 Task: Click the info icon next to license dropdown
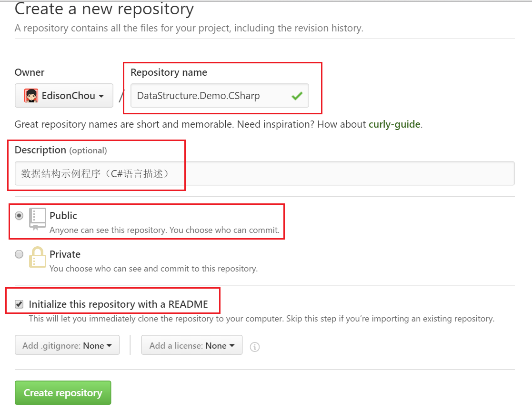point(255,347)
